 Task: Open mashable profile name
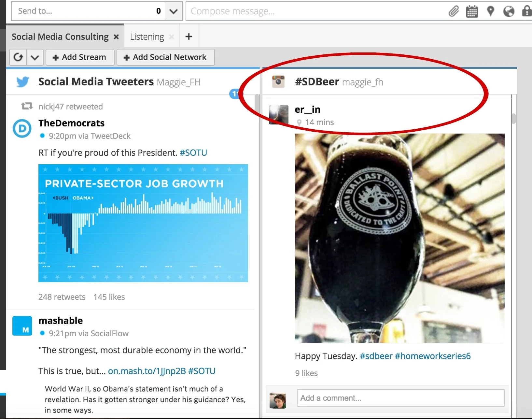[x=61, y=321]
